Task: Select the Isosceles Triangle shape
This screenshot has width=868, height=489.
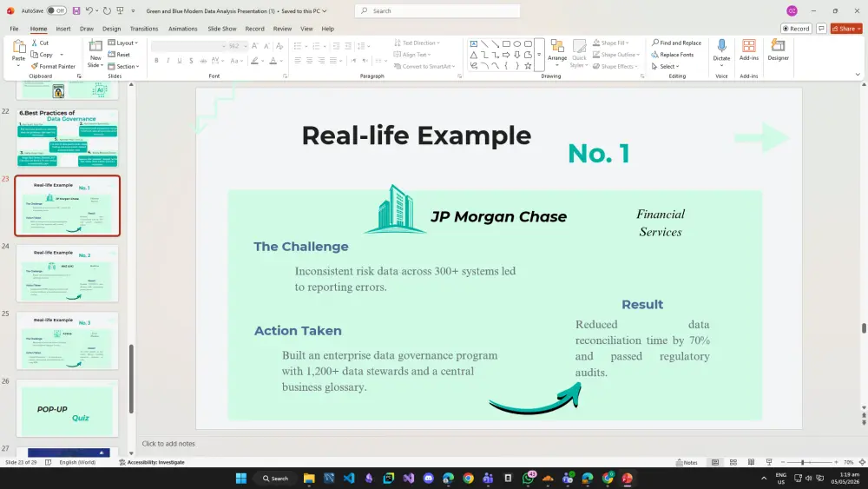Action: click(x=474, y=55)
